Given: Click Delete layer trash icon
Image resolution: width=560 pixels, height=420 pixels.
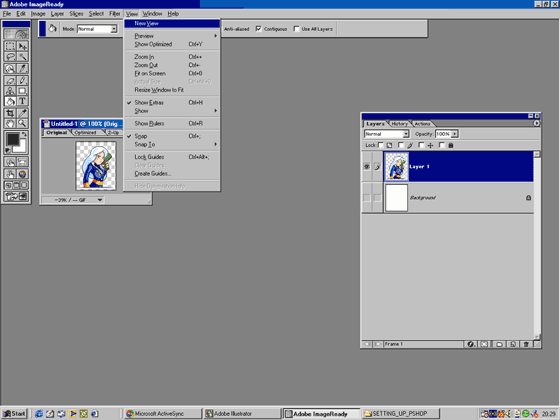Looking at the screenshot, I should (526, 344).
